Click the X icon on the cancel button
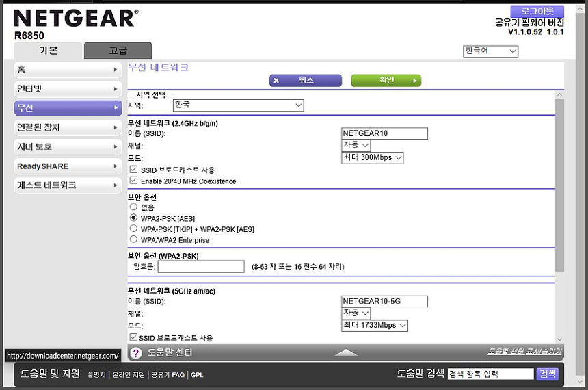 click(276, 81)
